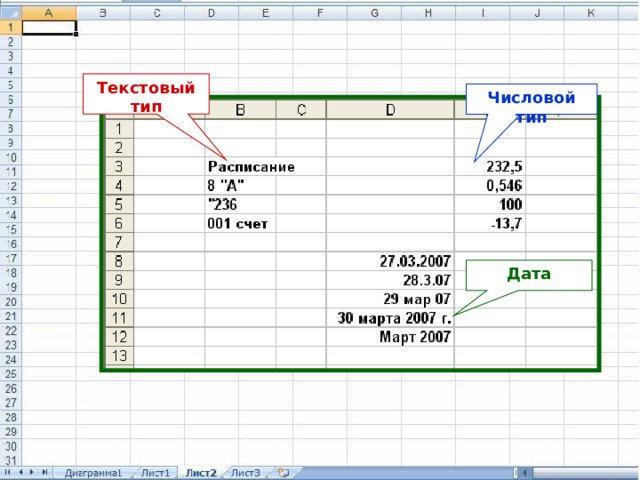Select worksheet column A header
Viewport: 640px width, 480px height.
coord(49,13)
